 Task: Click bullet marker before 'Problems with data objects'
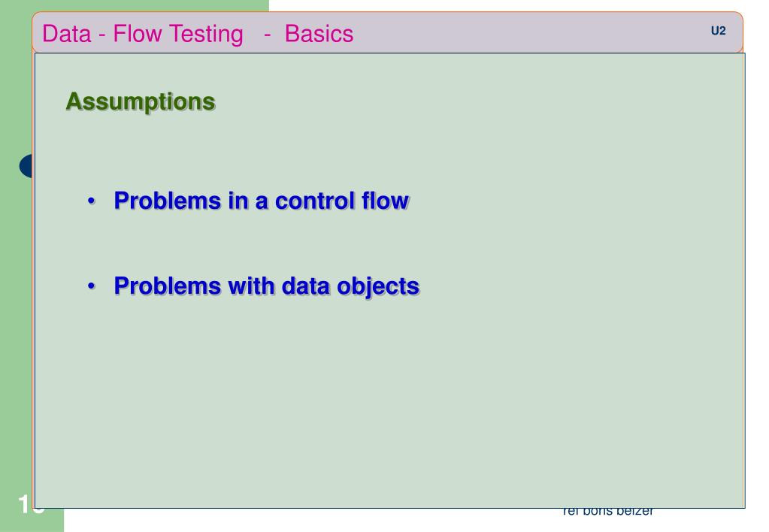pos(92,287)
